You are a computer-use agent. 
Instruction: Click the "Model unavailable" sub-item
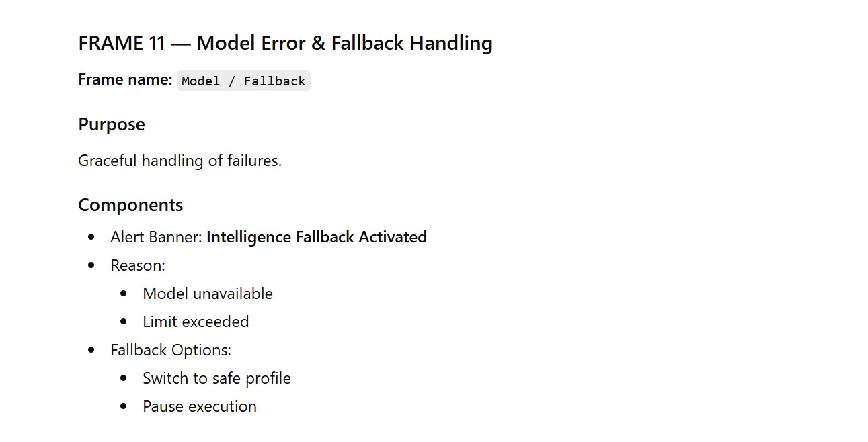(208, 294)
